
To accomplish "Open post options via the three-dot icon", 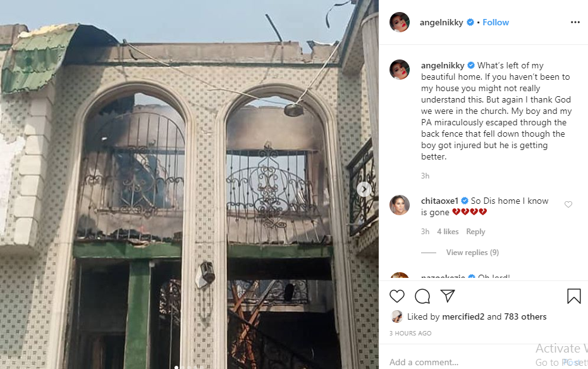I will tap(575, 22).
